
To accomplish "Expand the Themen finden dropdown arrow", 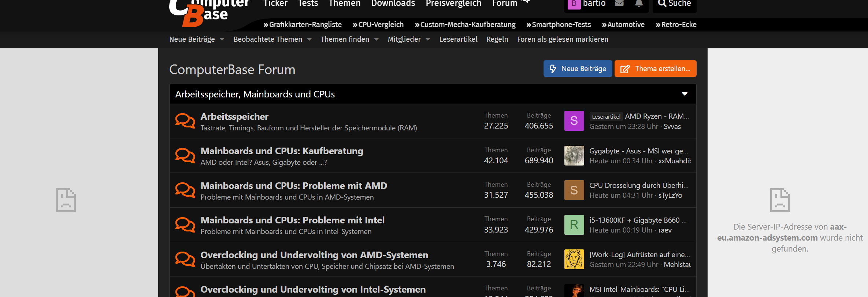I will coord(376,40).
